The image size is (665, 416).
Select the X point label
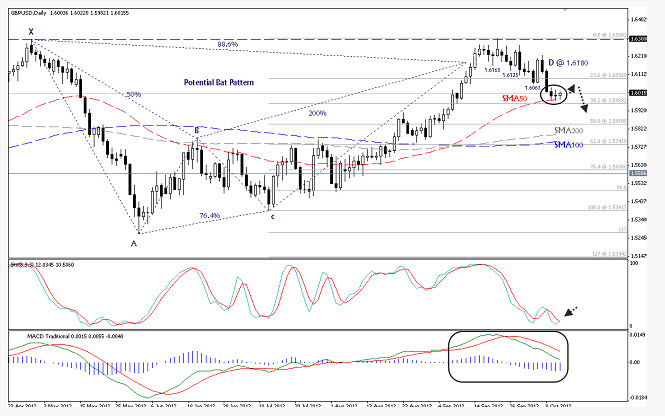tap(31, 31)
